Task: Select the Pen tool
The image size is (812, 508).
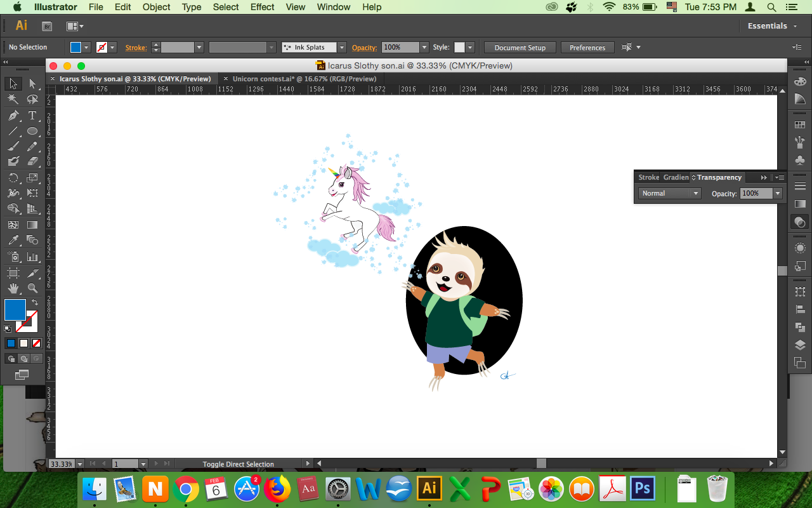Action: coord(13,116)
